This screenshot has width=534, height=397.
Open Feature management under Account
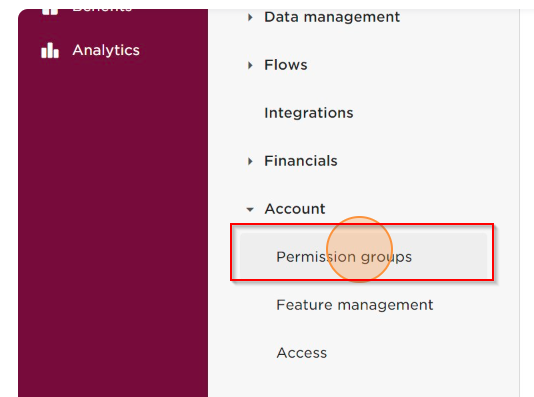click(355, 305)
